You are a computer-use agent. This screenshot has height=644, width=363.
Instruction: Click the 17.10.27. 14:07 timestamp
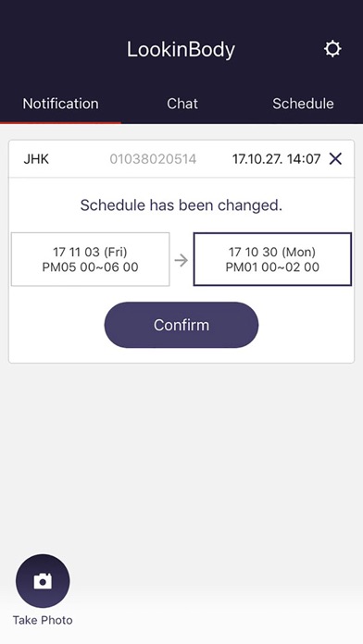[x=276, y=159]
